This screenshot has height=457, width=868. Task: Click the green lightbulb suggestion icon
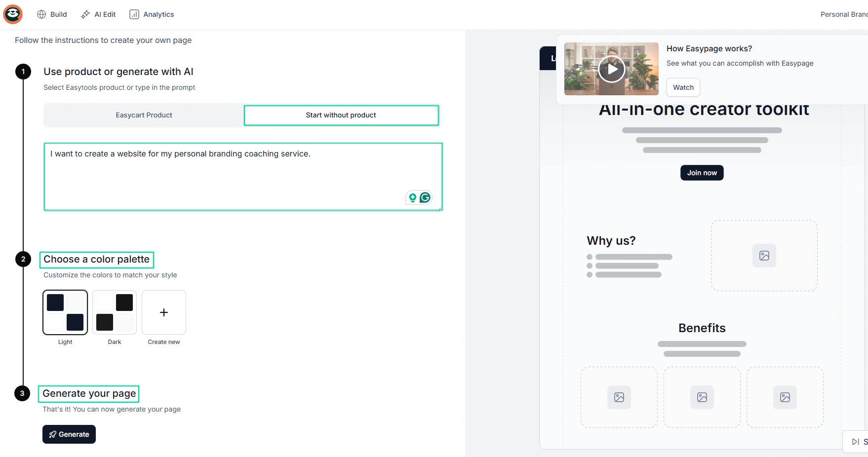(x=413, y=198)
